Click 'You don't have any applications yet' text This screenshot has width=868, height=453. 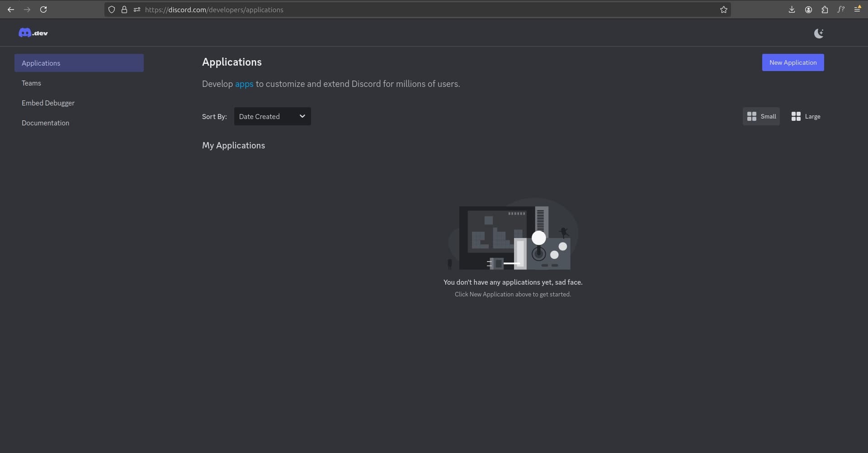(x=513, y=282)
